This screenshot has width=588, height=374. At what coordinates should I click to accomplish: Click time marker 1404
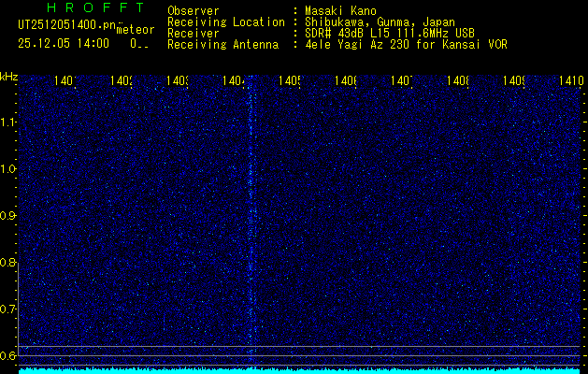click(234, 80)
